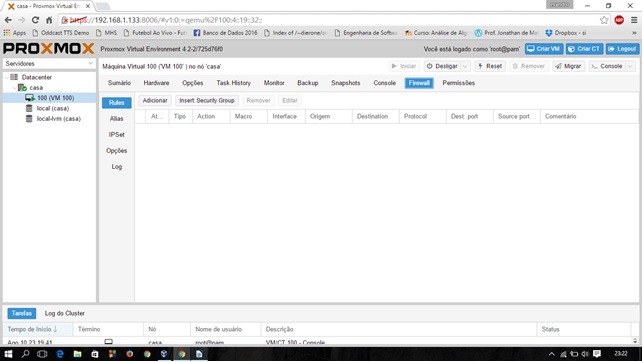The height and width of the screenshot is (362, 643).
Task: Open Desligar dropdown arrow
Action: click(x=465, y=66)
